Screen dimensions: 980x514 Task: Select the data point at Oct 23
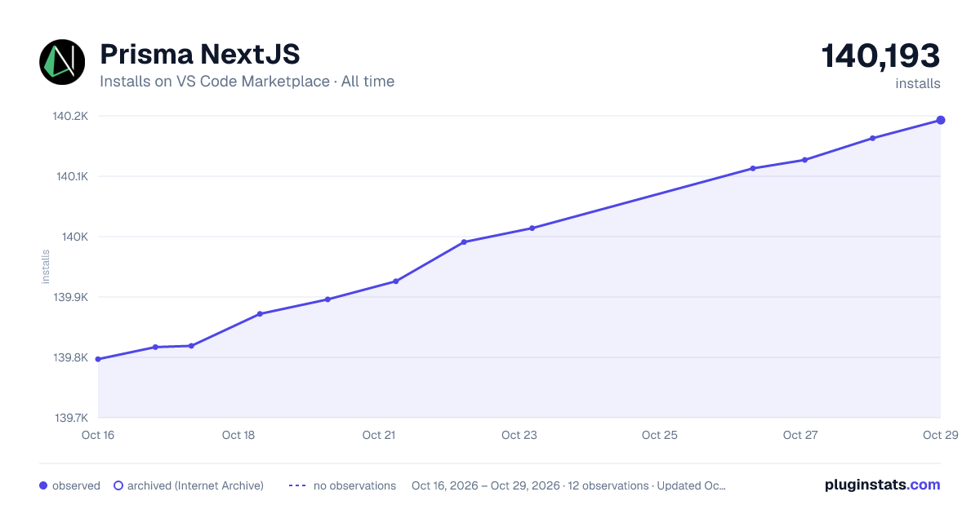(532, 228)
